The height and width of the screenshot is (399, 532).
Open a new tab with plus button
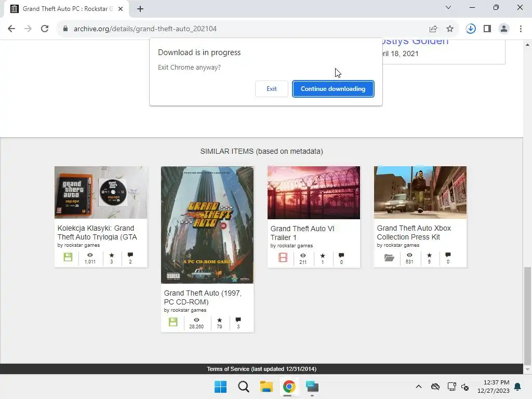point(140,9)
